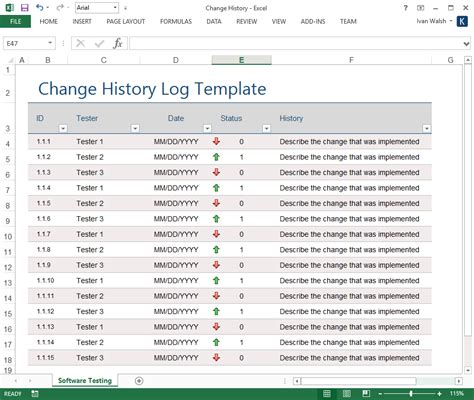Image resolution: width=474 pixels, height=400 pixels.
Task: Add a new sheet with plus icon
Action: pos(139,381)
